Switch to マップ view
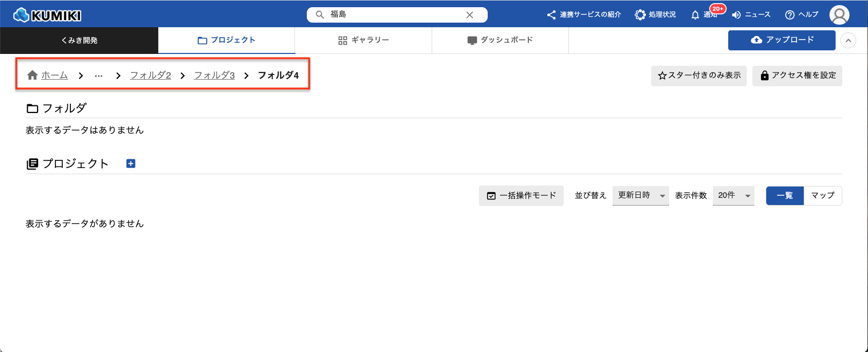The height and width of the screenshot is (352, 868). (x=822, y=196)
